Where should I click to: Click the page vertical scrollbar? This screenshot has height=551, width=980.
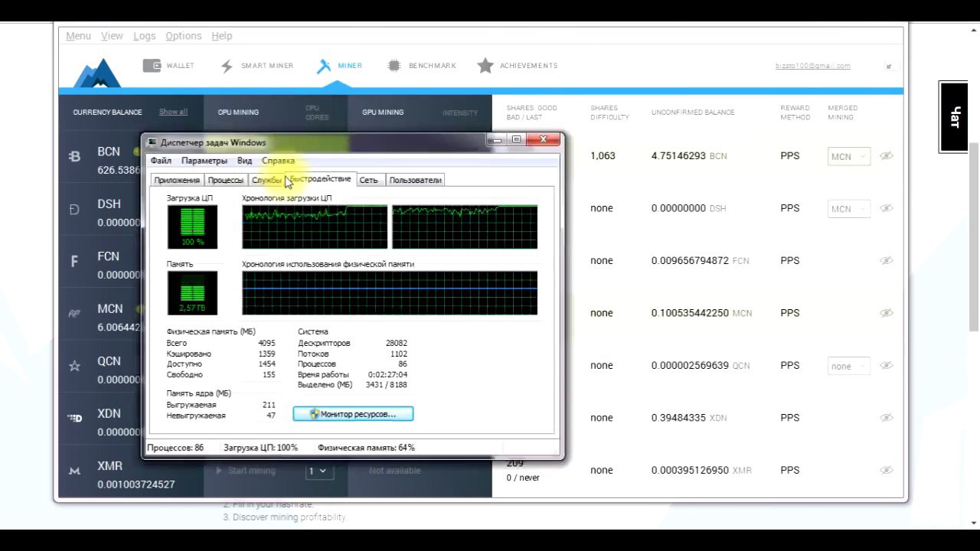click(974, 237)
